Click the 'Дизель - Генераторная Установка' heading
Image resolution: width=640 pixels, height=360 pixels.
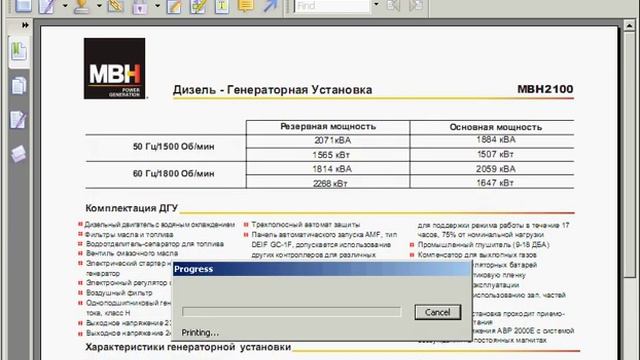point(272,90)
